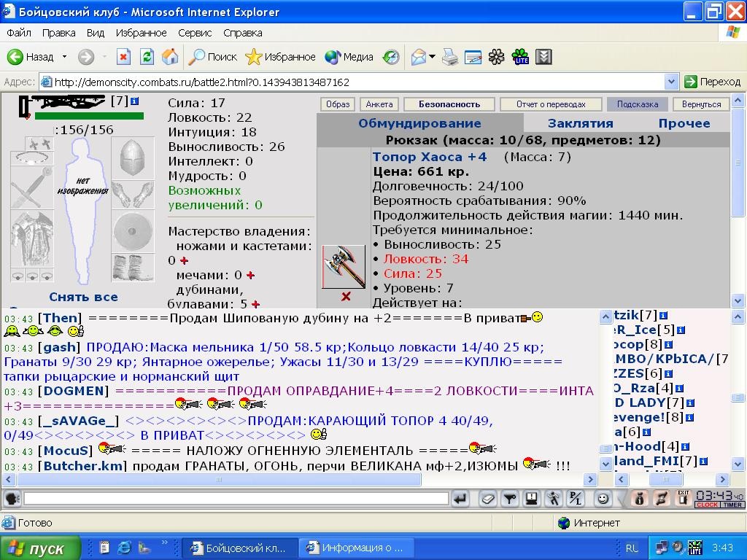The width and height of the screenshot is (747, 560).
Task: Click the chat send arrow icon
Action: pyautogui.click(x=460, y=499)
